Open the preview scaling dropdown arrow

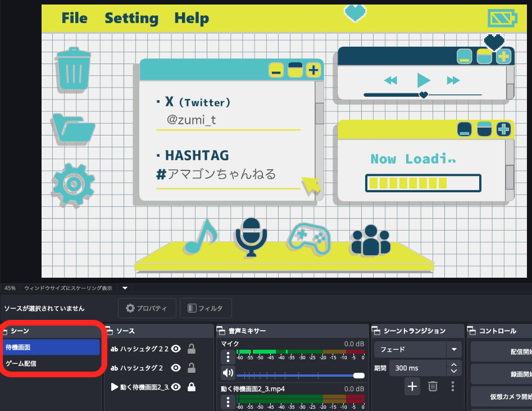125,288
